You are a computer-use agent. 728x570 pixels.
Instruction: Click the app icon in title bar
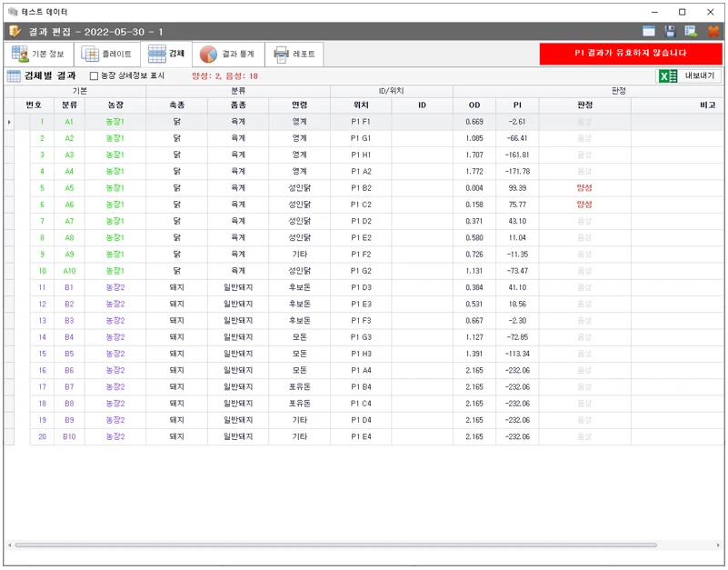(13, 12)
